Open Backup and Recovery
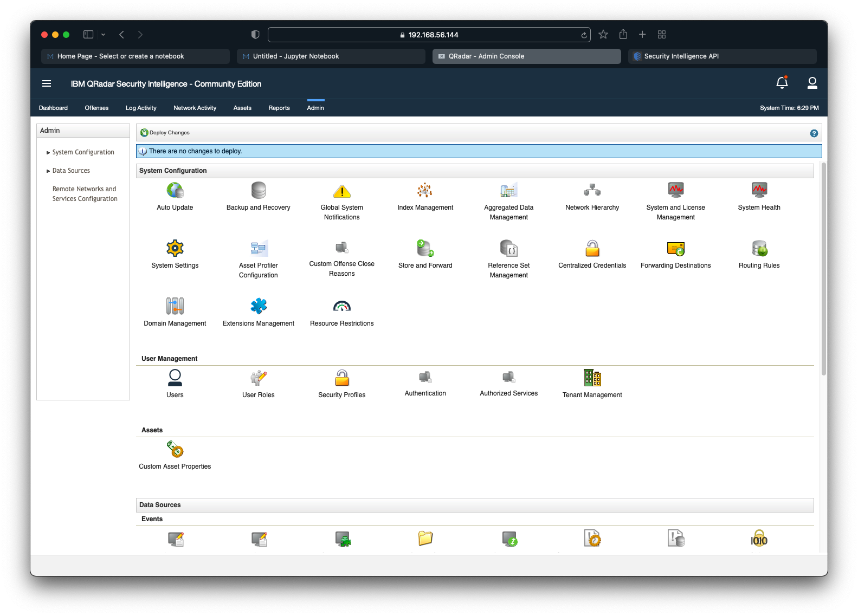This screenshot has width=858, height=616. pyautogui.click(x=259, y=191)
